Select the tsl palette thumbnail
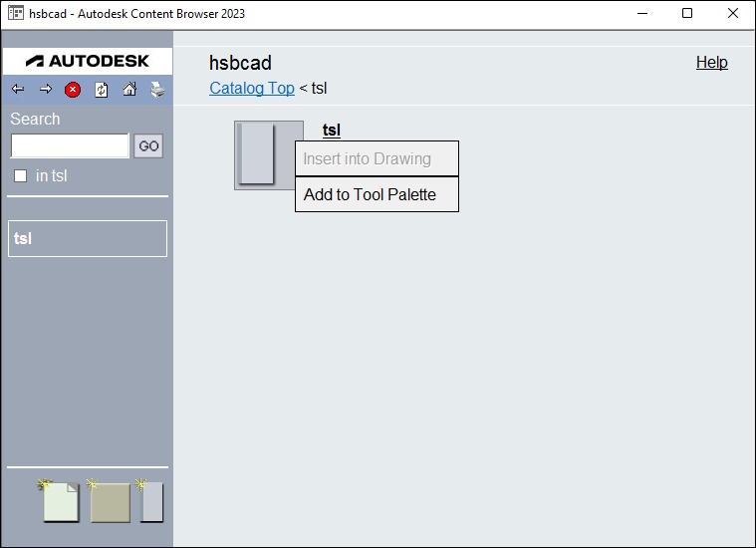This screenshot has width=756, height=548. tap(264, 155)
